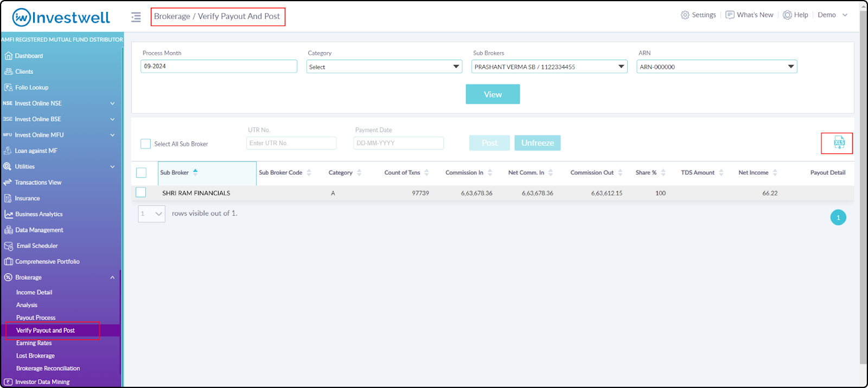Open the Category dropdown
868x388 pixels.
pyautogui.click(x=384, y=67)
